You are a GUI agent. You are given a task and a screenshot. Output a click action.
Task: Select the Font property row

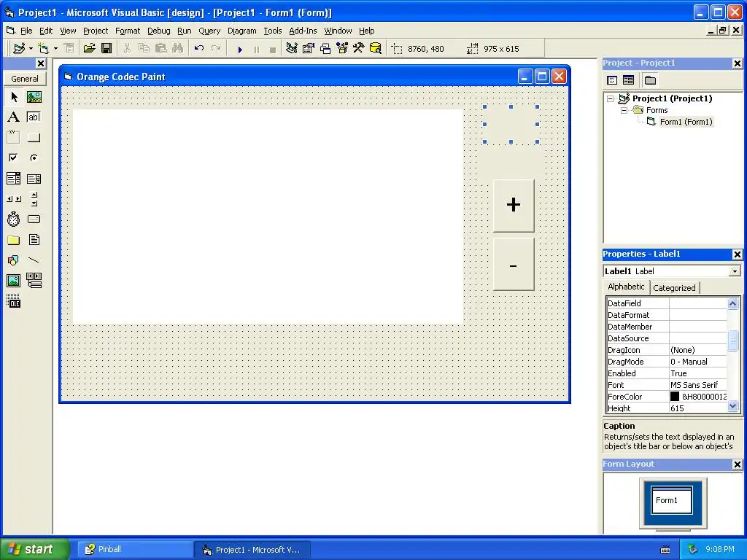click(667, 385)
